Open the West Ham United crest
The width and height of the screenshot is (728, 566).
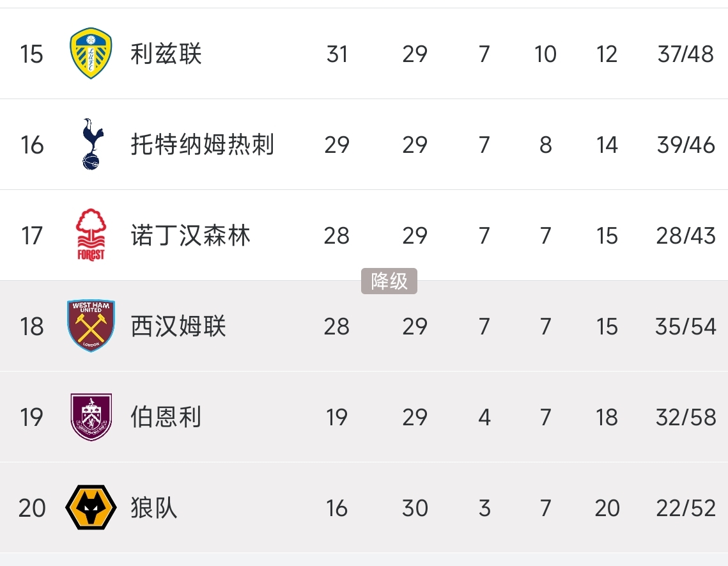(x=91, y=326)
